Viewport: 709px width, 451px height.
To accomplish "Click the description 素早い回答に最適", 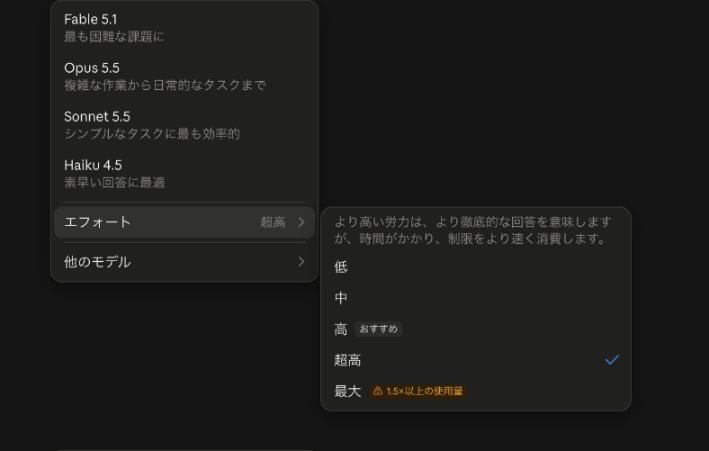I will tap(114, 183).
